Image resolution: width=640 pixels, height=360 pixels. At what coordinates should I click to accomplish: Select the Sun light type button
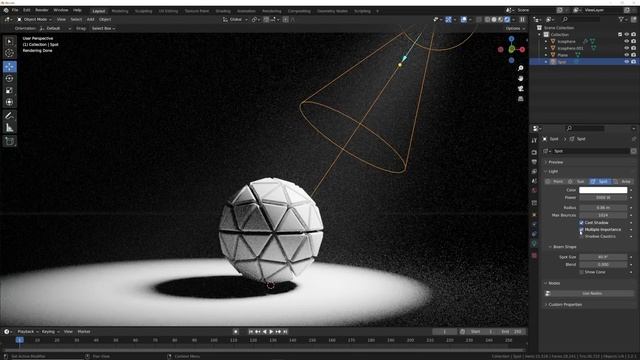coord(577,181)
